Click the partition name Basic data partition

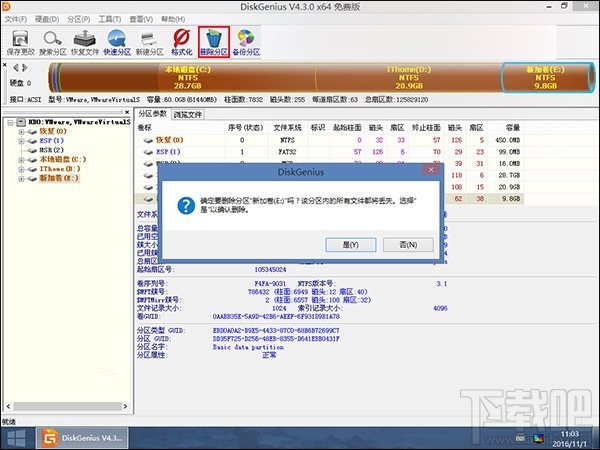248,347
